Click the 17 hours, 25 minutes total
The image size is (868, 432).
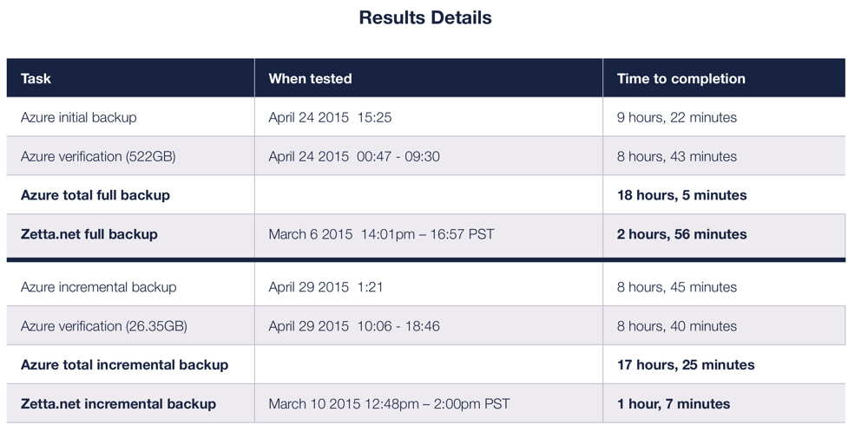point(686,364)
